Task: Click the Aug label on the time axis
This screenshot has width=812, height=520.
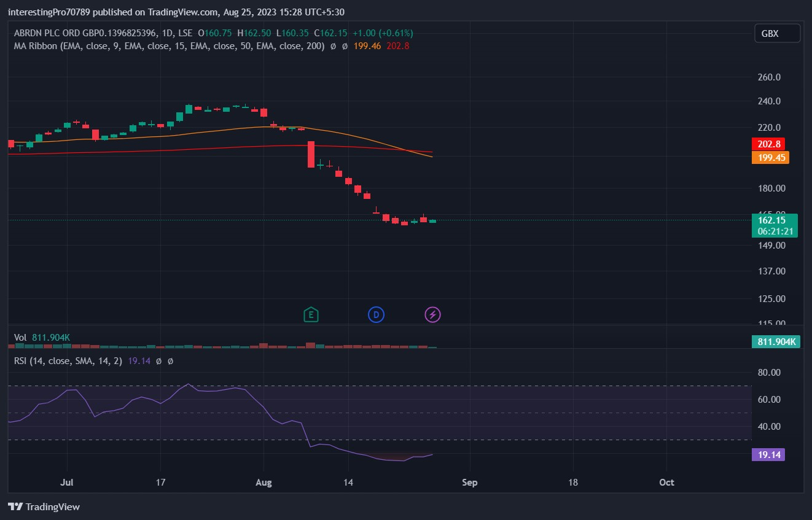Action: [x=264, y=483]
